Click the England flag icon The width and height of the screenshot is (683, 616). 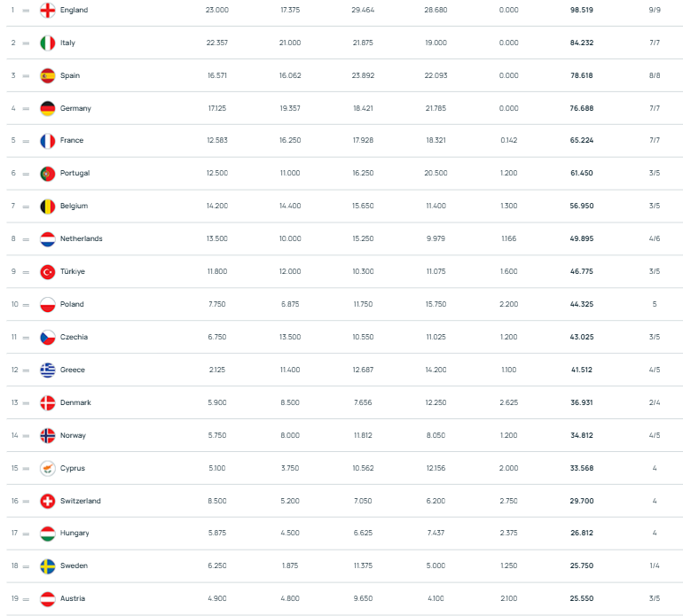click(48, 10)
